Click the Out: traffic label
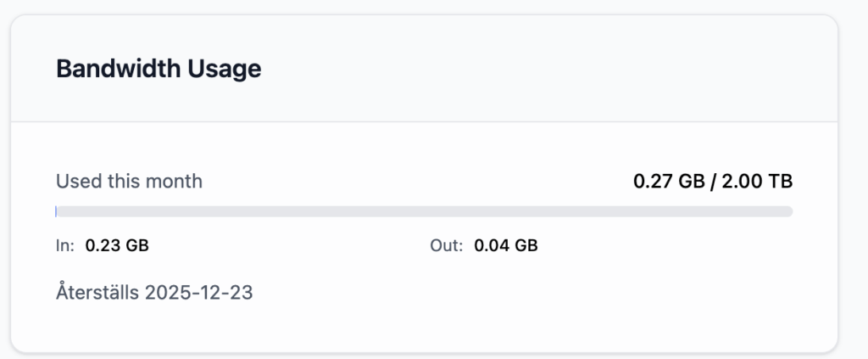 tap(446, 246)
